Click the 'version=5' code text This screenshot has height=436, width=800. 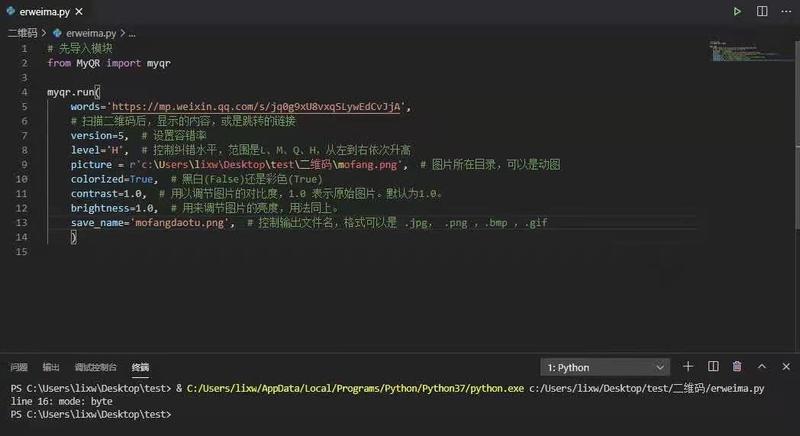97,136
